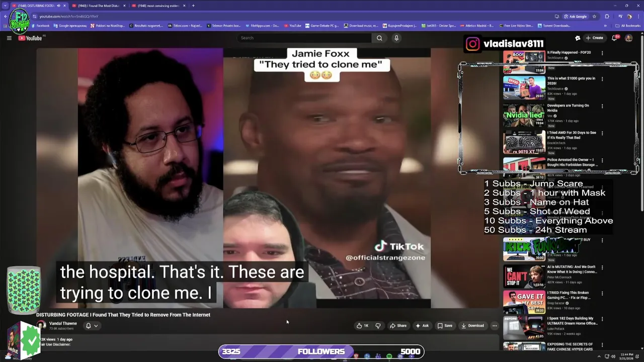This screenshot has height=362, width=644.
Task: Open the YouTube account avatar menu
Action: (x=628, y=38)
